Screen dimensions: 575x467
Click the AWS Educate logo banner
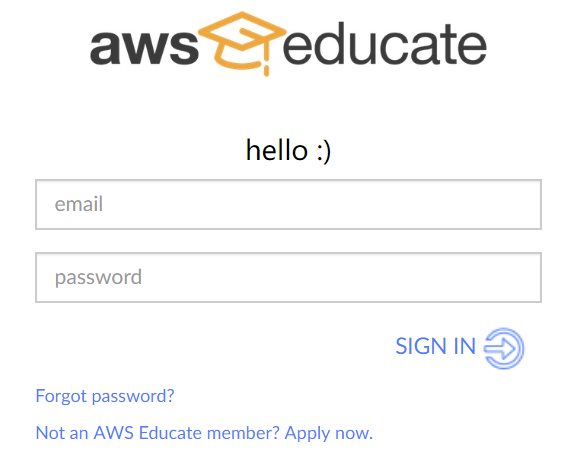[288, 44]
